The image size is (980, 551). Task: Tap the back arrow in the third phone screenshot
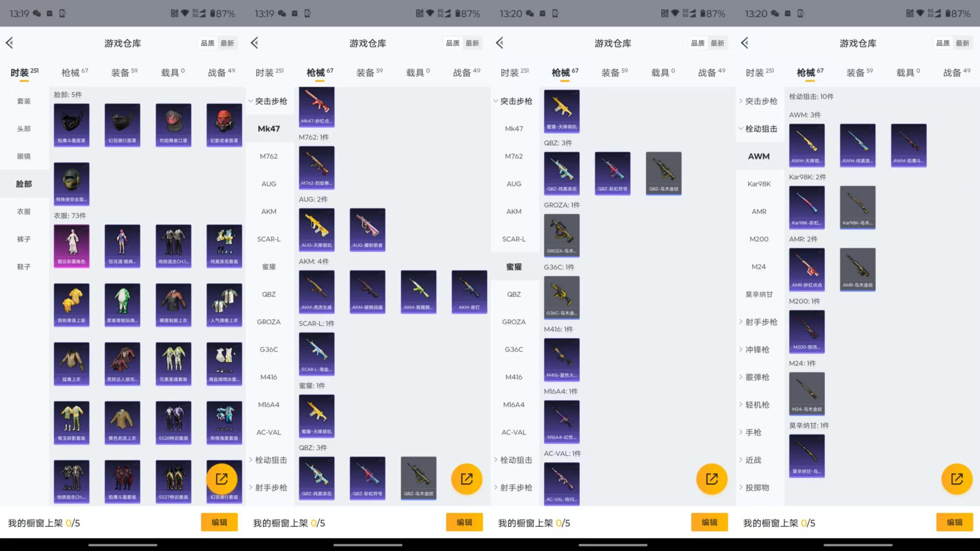click(500, 43)
